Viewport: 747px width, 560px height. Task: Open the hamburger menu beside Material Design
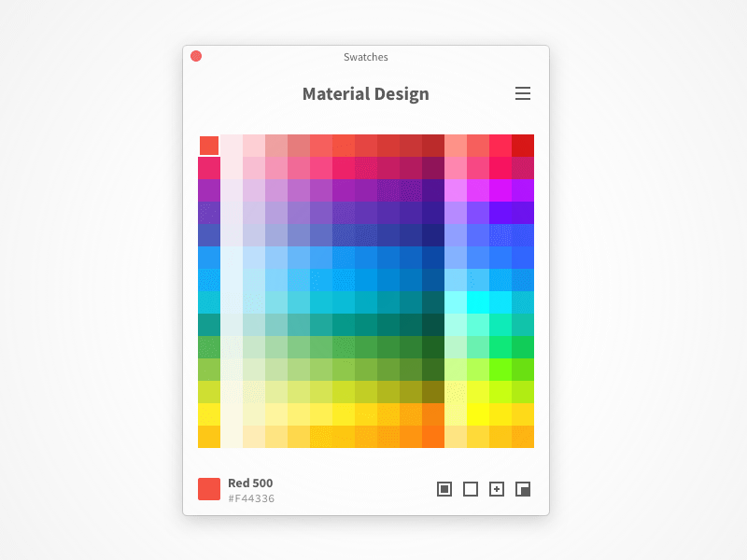pyautogui.click(x=523, y=93)
